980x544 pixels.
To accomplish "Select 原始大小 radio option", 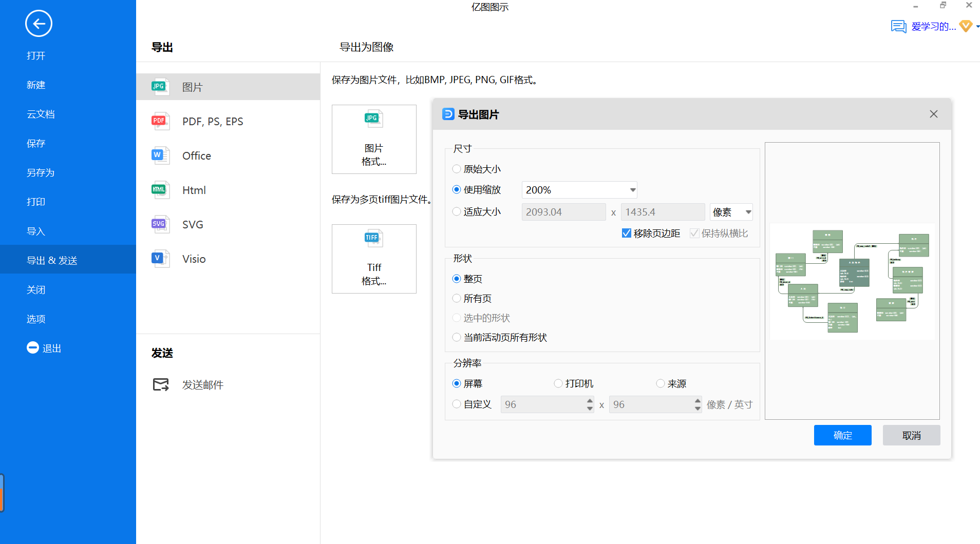I will 456,169.
